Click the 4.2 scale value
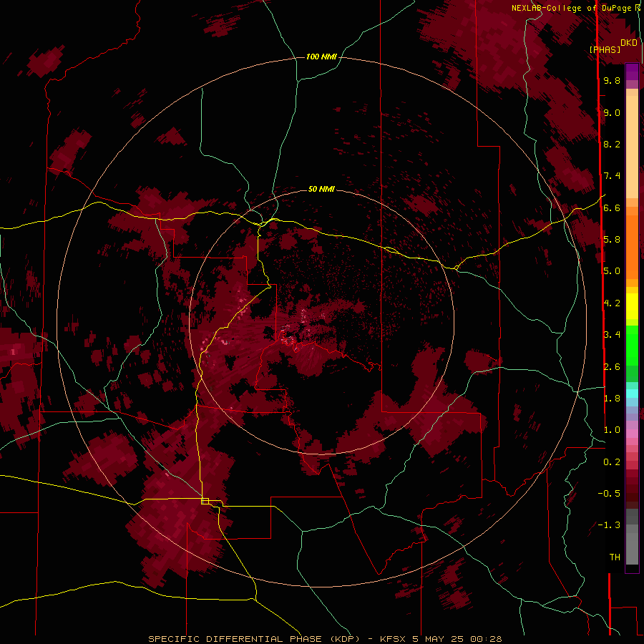 612,303
